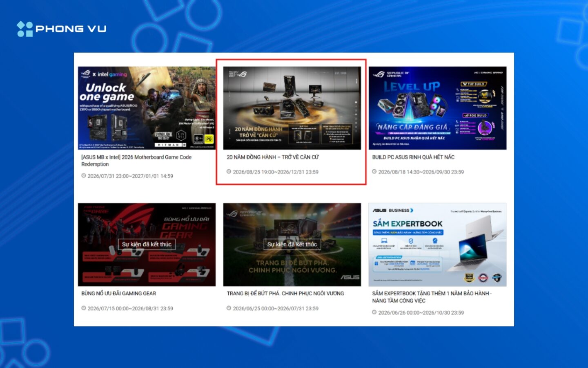The height and width of the screenshot is (368, 588).
Task: Click date text 2026/07/15 00:00~2026/08/31 23:59
Action: tap(130, 309)
